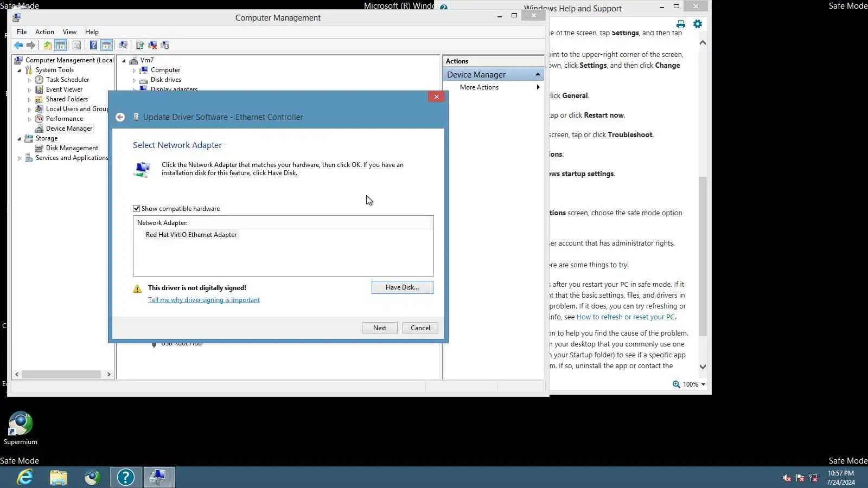The image size is (868, 488).
Task: Click the blue Help toolbar icon
Action: coord(93,46)
